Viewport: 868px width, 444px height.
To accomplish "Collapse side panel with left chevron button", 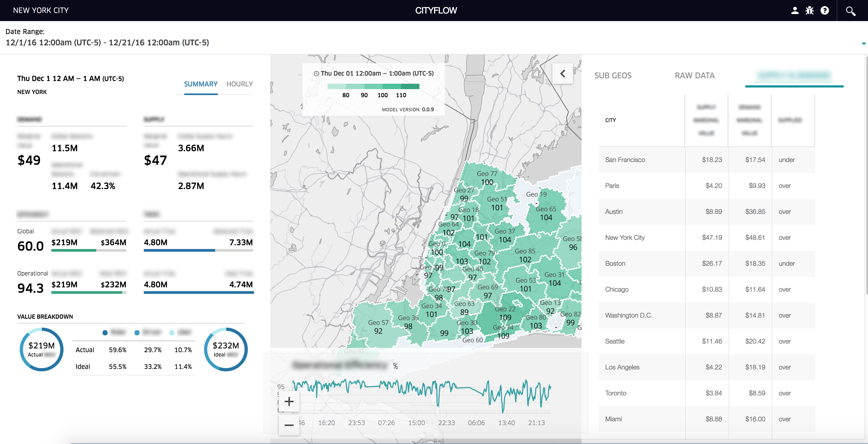I will (562, 73).
